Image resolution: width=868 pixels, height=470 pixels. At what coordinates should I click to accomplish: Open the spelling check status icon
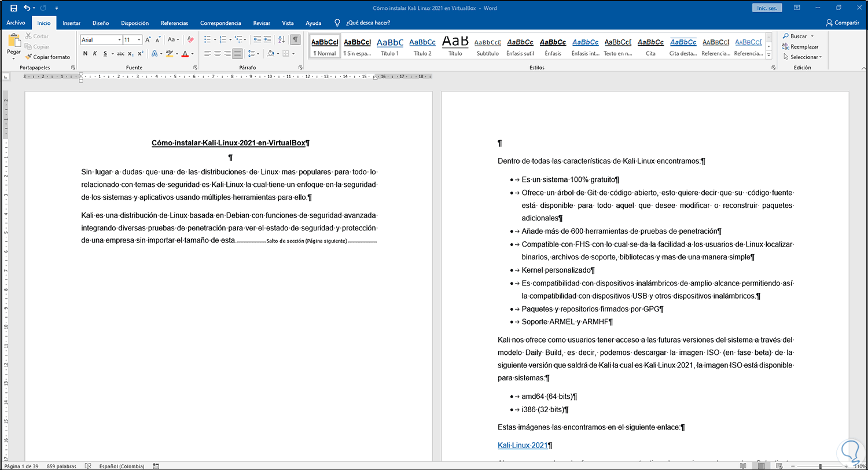click(88, 465)
